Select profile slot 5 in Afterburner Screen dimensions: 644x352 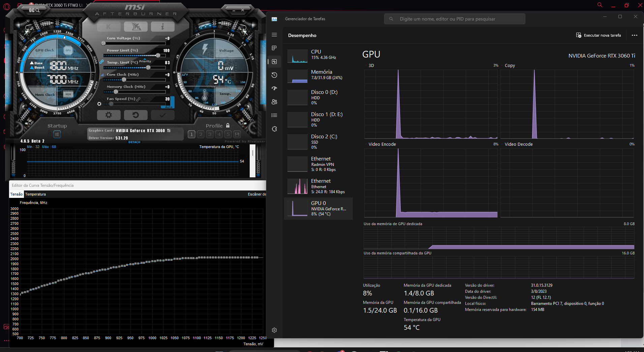click(228, 134)
